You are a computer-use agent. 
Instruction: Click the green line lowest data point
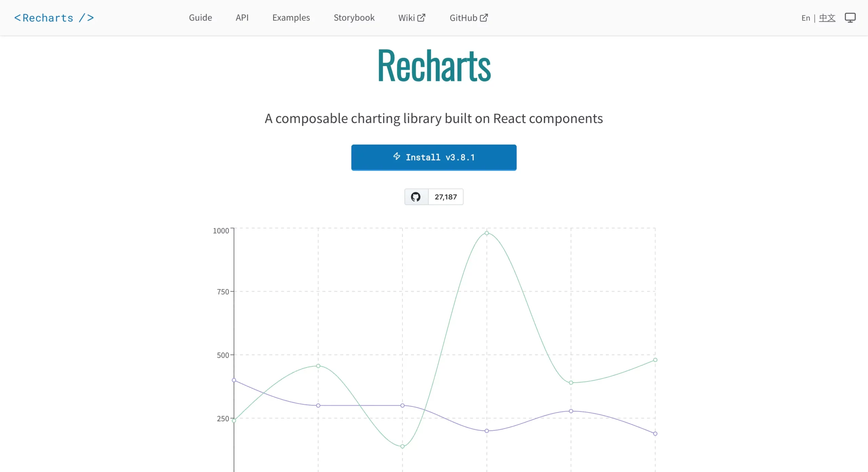(402, 446)
